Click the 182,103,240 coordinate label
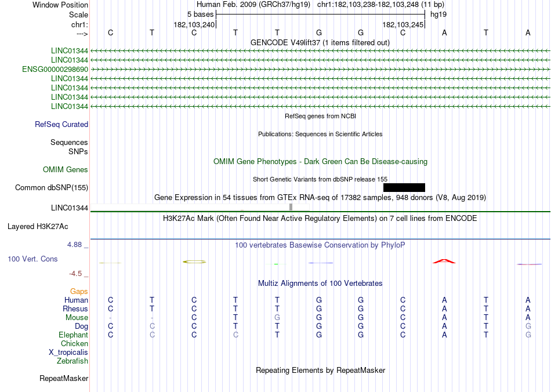This screenshot has height=392, width=551. 194,24
